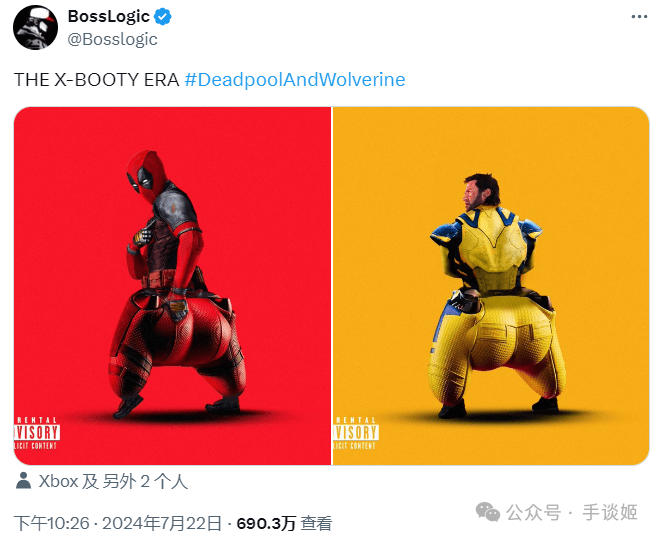Click the post timestamp 下午10:26
The height and width of the screenshot is (539, 659).
52,523
